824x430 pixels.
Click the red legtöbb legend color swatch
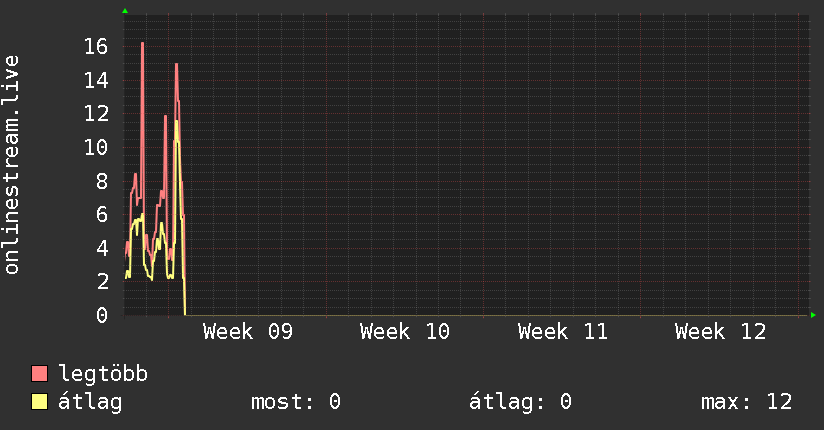[x=40, y=374]
